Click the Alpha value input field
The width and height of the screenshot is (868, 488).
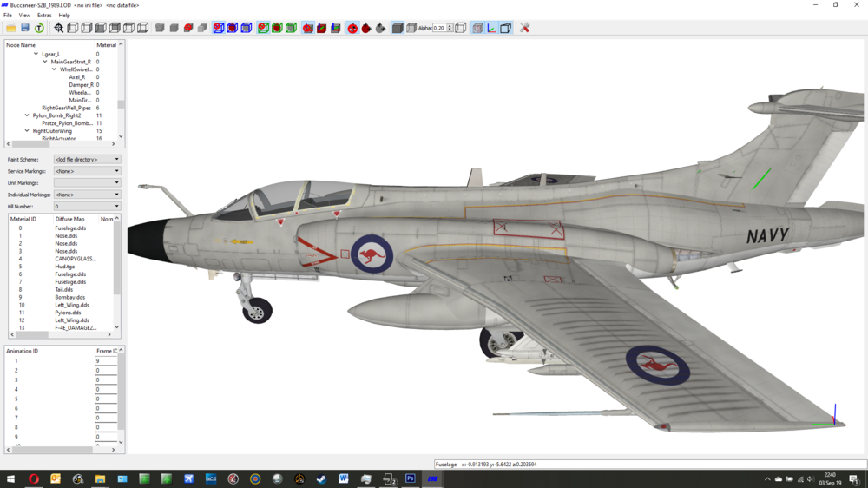[439, 28]
